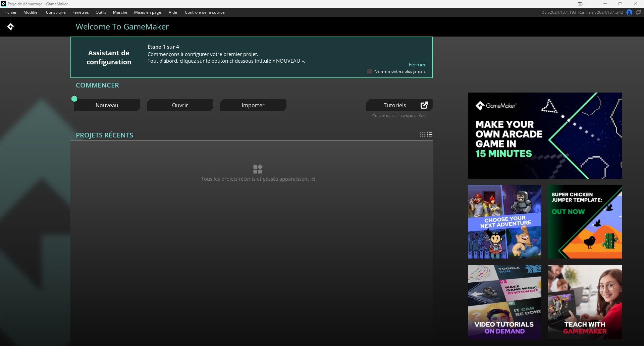
Task: Click the Nouveau button
Action: click(107, 105)
